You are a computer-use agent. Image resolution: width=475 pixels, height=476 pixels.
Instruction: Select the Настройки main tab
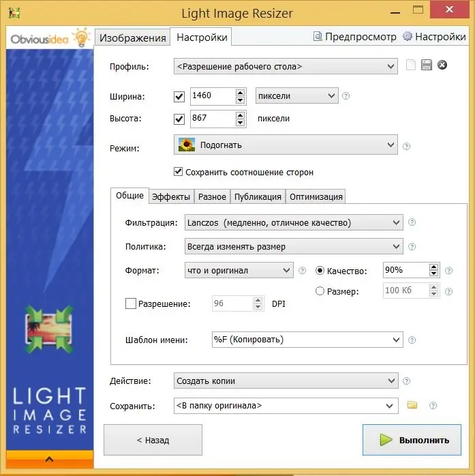coord(202,37)
